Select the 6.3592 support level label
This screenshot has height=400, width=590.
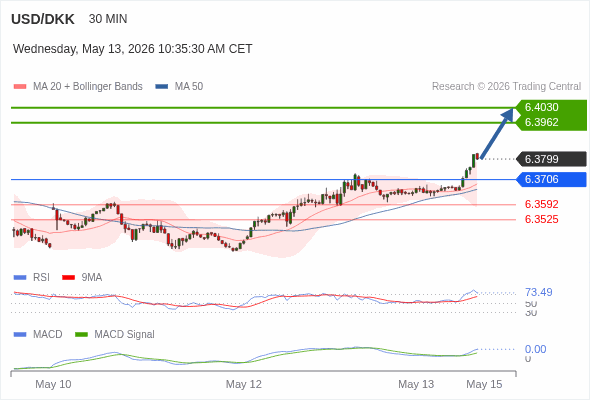click(541, 204)
